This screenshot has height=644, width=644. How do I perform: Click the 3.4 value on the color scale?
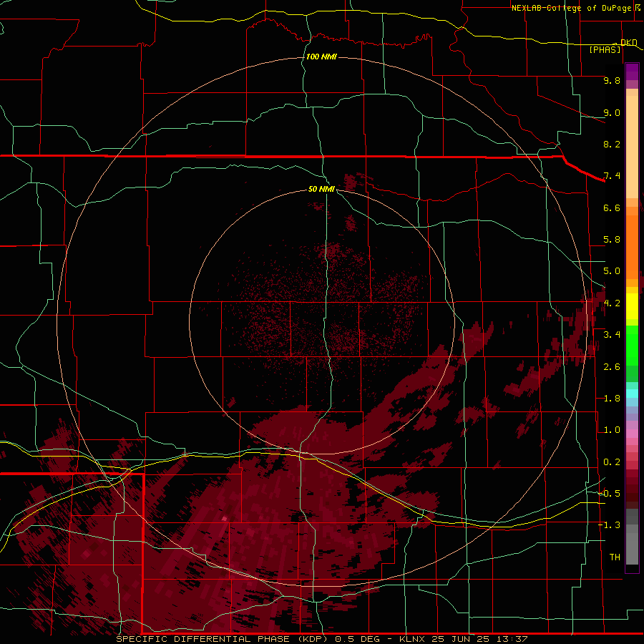tap(612, 335)
